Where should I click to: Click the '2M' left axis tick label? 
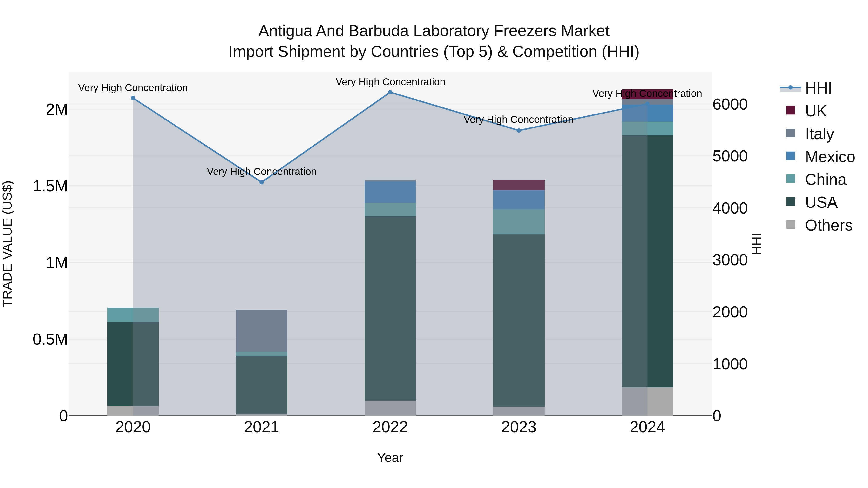57,109
